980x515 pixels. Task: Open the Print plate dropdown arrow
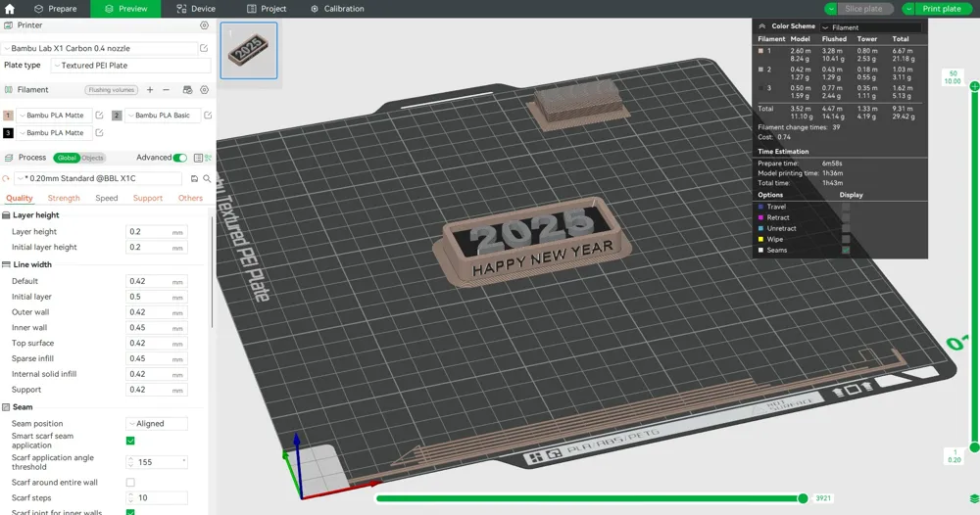pos(908,9)
